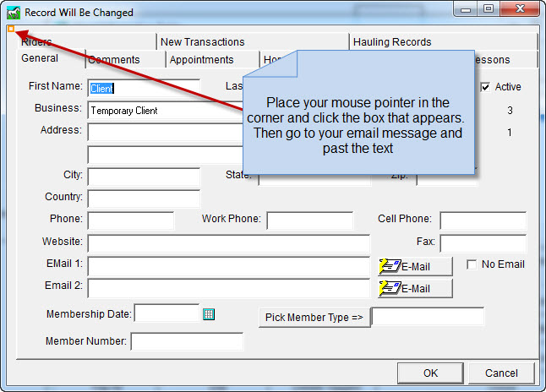The height and width of the screenshot is (392, 546).
Task: Click the E-Mail button next to EMail 1
Action: (x=415, y=267)
